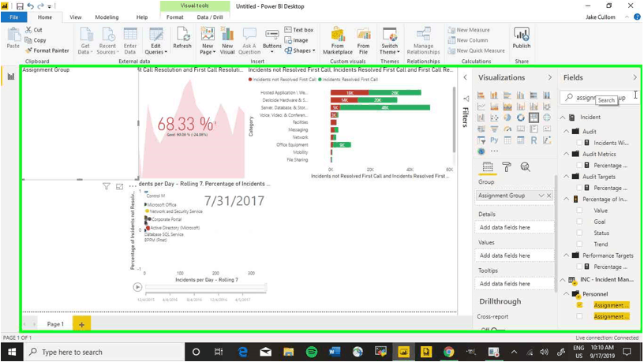644x362 pixels.
Task: Remove Assignment Group from Group well
Action: 549,196
